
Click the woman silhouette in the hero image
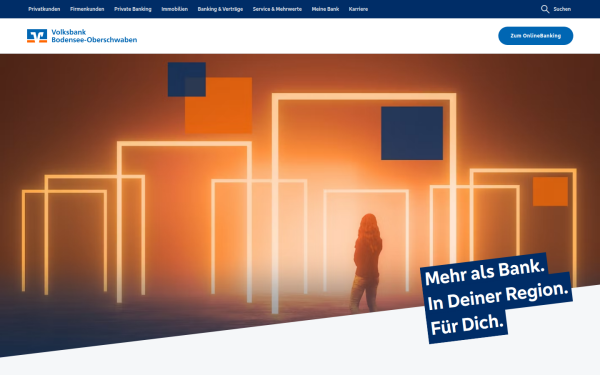point(367,262)
